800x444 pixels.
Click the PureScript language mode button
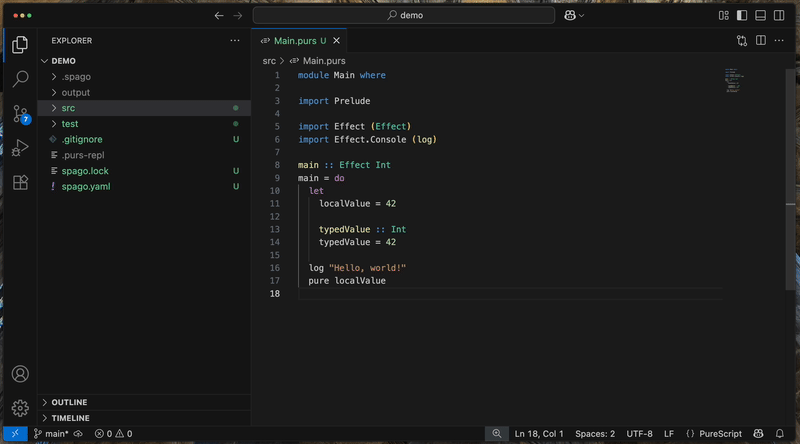click(x=714, y=434)
